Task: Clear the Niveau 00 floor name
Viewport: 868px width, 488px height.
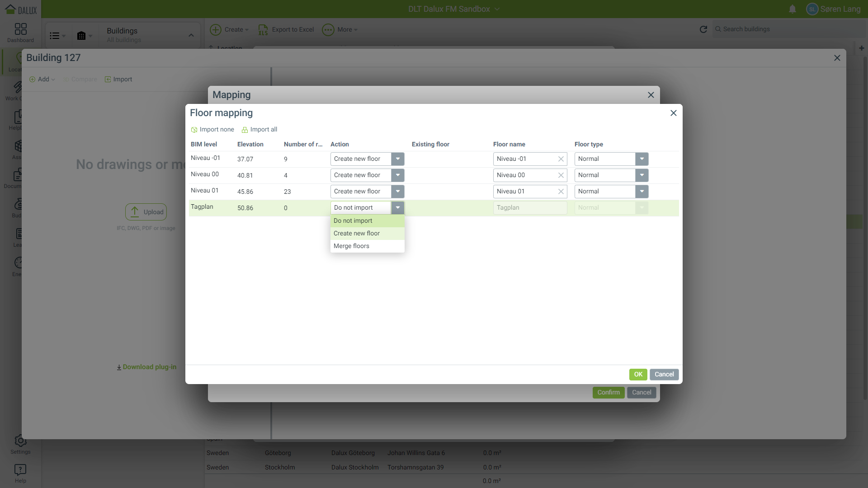Action: 561,175
